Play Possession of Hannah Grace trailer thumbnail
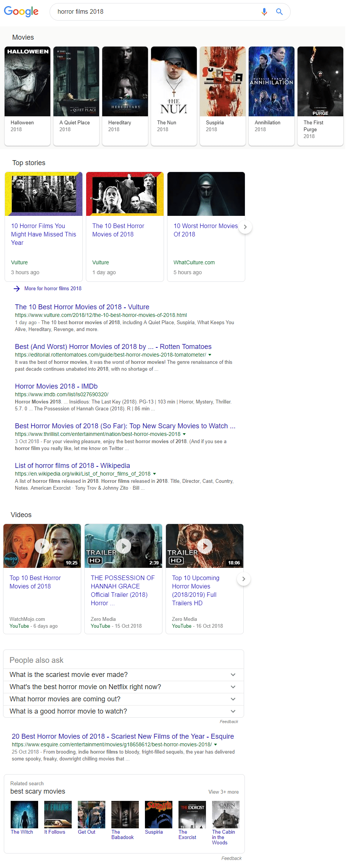Image resolution: width=349 pixels, height=868 pixels. [x=123, y=546]
